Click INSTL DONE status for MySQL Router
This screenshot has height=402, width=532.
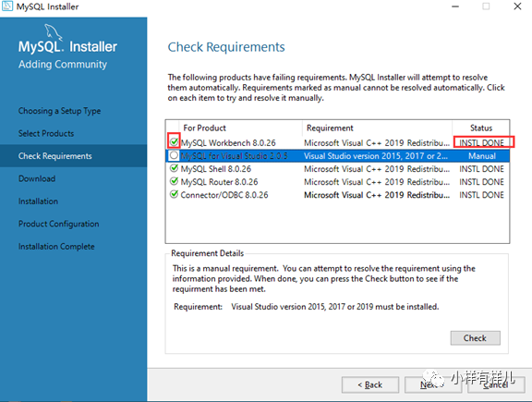[x=481, y=182]
